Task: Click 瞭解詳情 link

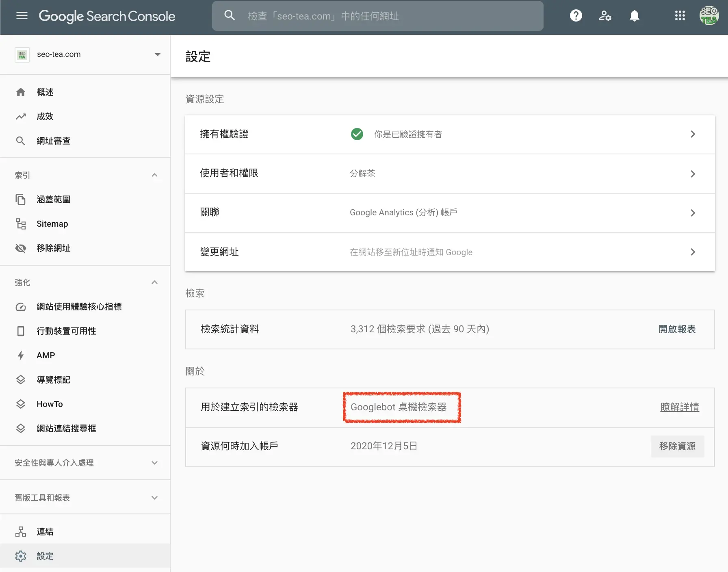Action: pyautogui.click(x=680, y=407)
